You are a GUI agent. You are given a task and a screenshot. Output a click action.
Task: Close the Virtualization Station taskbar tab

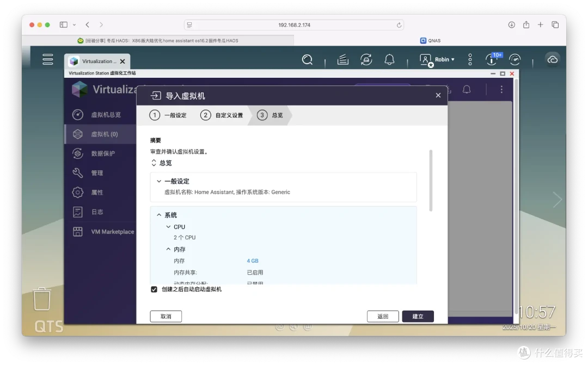click(x=122, y=61)
